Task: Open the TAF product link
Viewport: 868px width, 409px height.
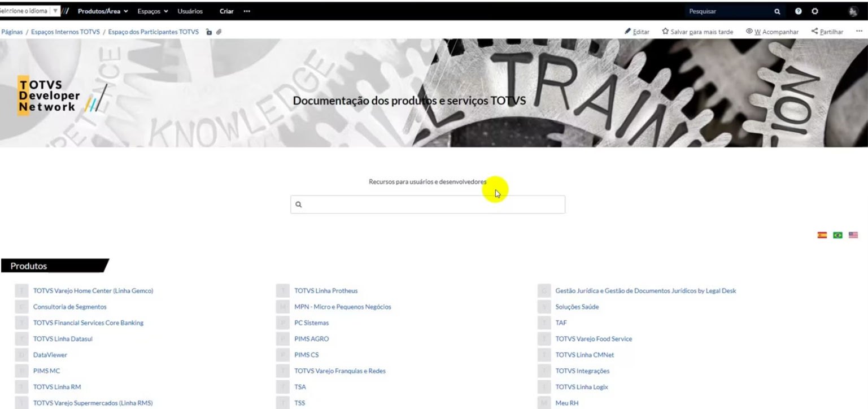Action: (561, 323)
